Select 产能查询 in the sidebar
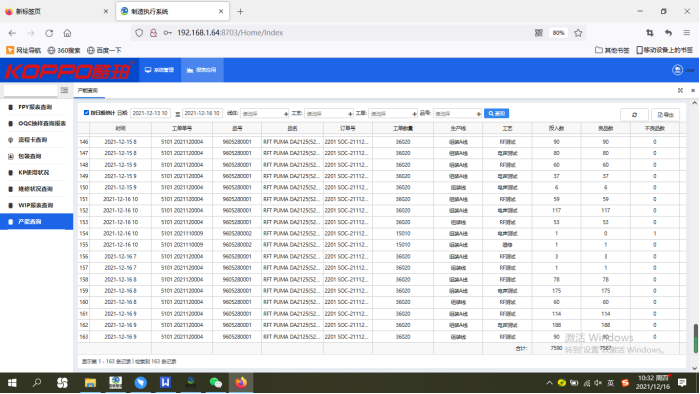 37,222
